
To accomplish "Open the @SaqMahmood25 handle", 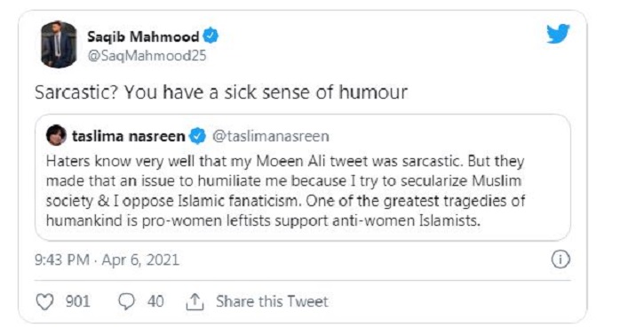I will coord(147,56).
